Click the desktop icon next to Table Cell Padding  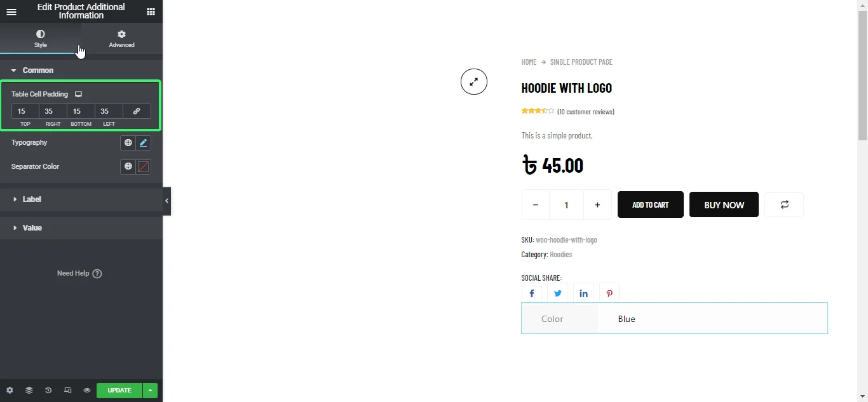(x=78, y=94)
